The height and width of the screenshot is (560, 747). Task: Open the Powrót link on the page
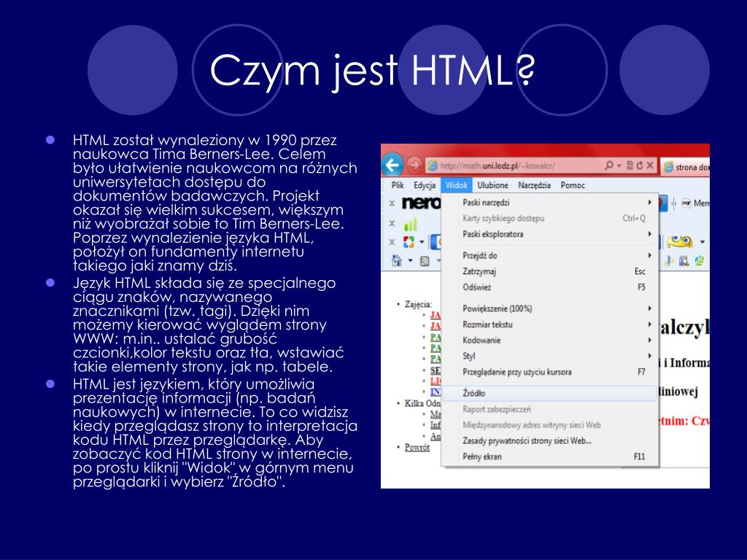coord(417,447)
